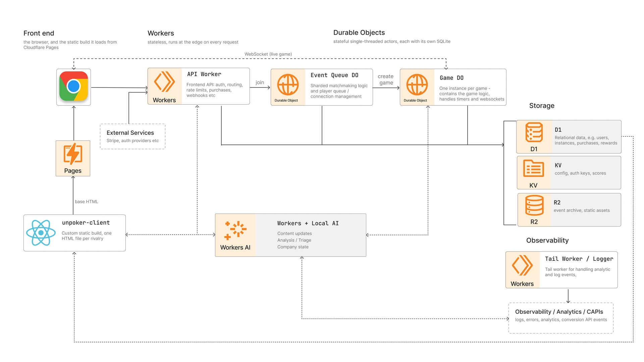Select the 'Pages' icon caption
Viewport: 644px width, 362px height.
(x=73, y=171)
